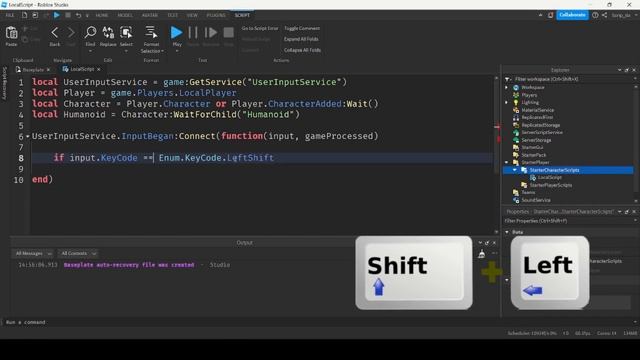Collapse the StarterPlayer tree node
Image resolution: width=640 pixels, height=360 pixels.
pos(507,162)
